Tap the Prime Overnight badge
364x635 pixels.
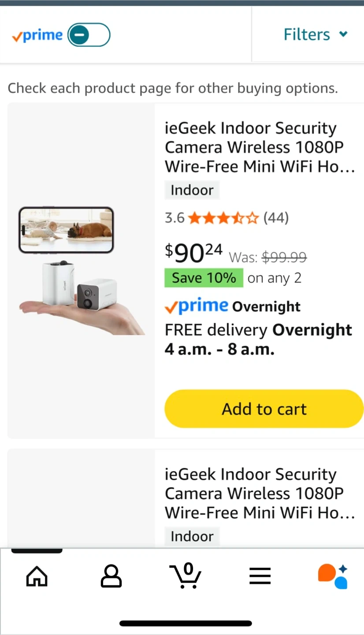pos(233,306)
